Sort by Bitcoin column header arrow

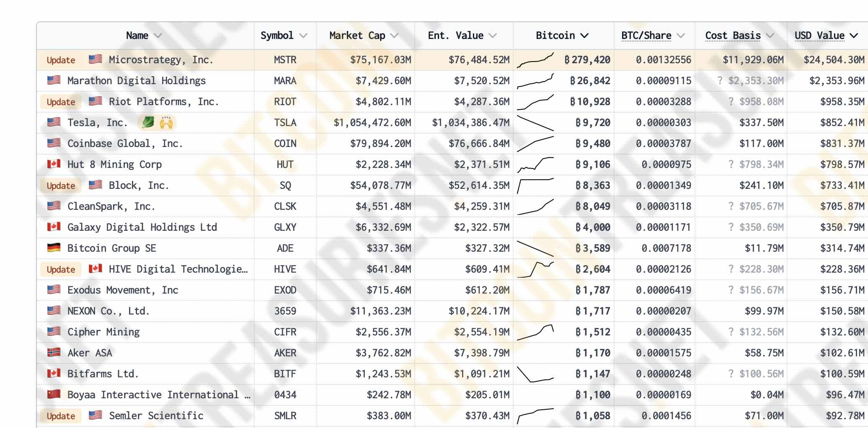tap(584, 36)
